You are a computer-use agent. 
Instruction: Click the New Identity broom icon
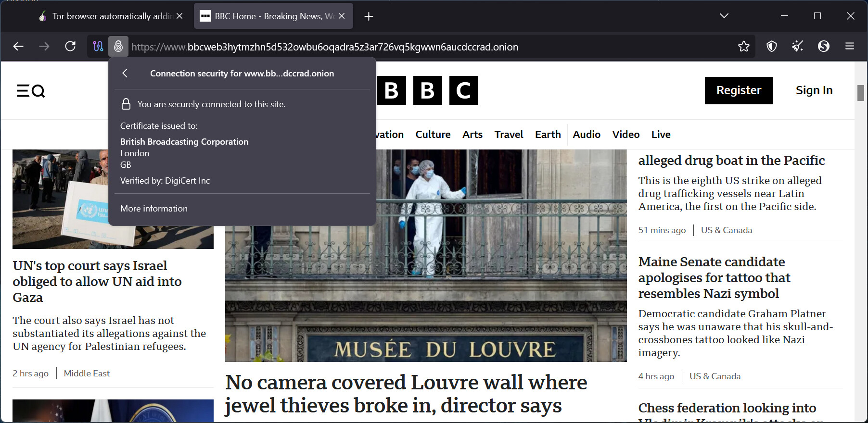click(x=798, y=46)
